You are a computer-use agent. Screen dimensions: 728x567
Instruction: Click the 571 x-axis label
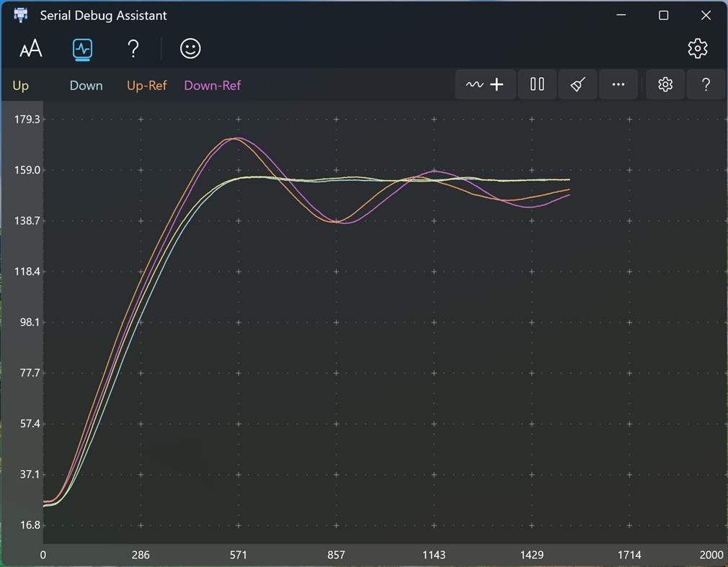238,555
